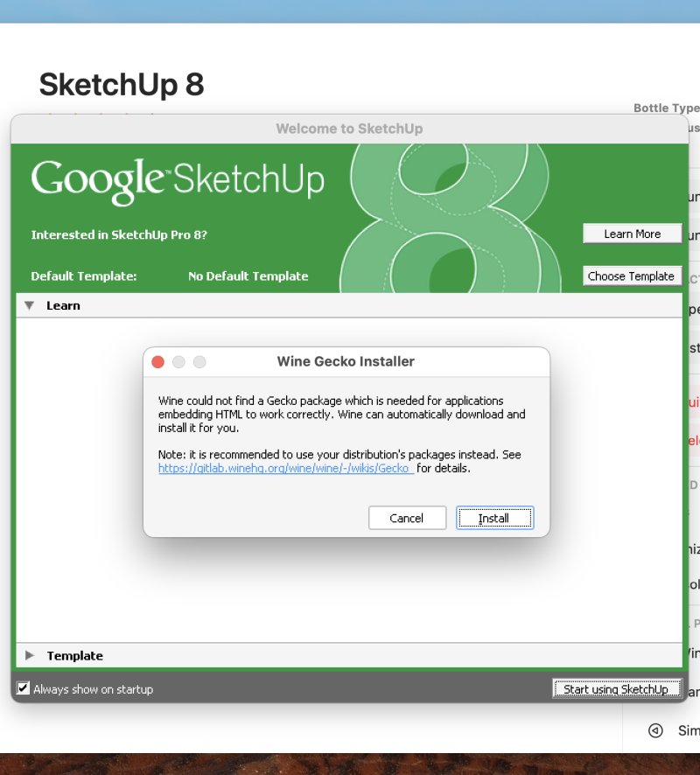This screenshot has height=775, width=700.
Task: Click the gray minimize dot on Gecko dialog
Action: click(178, 361)
